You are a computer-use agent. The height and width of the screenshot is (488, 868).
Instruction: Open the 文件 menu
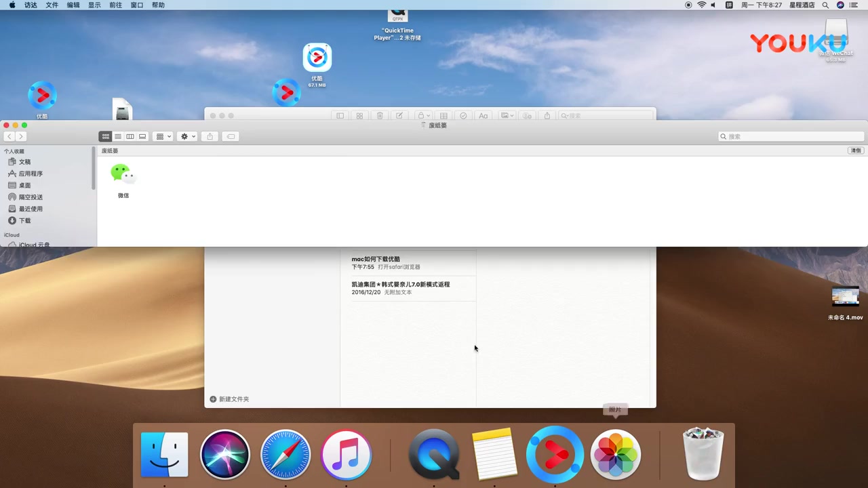(52, 5)
